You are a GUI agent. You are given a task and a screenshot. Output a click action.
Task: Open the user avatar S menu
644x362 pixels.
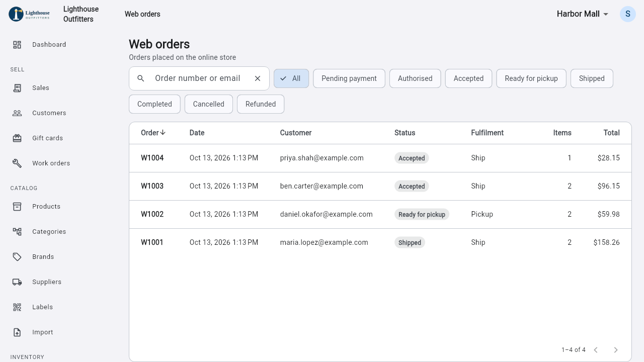[628, 14]
